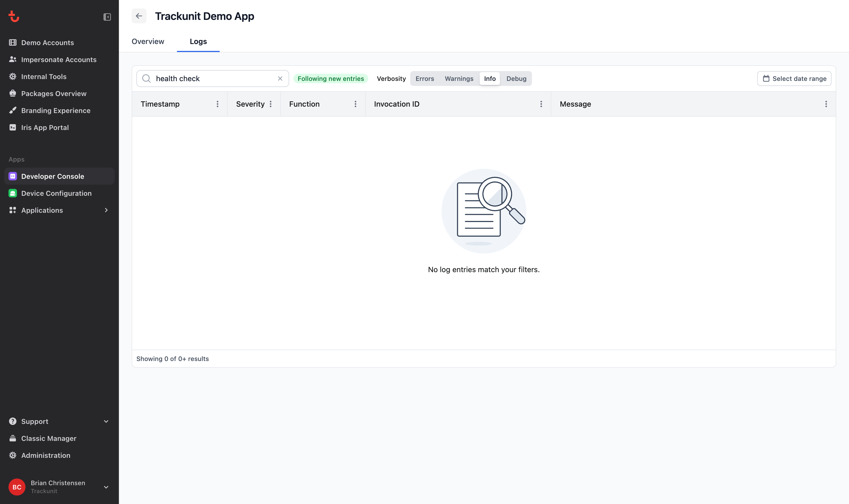849x504 pixels.
Task: Click the Demo Accounts table icon
Action: click(x=12, y=42)
